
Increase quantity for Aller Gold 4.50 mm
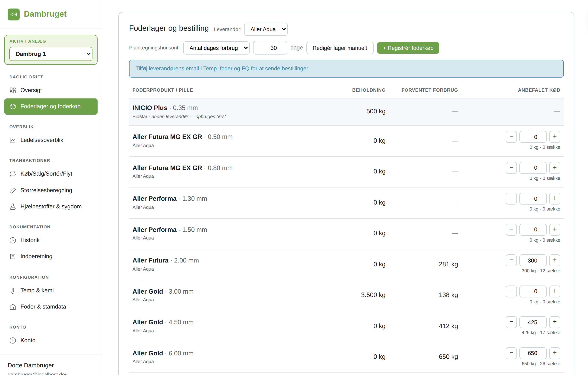pos(555,322)
